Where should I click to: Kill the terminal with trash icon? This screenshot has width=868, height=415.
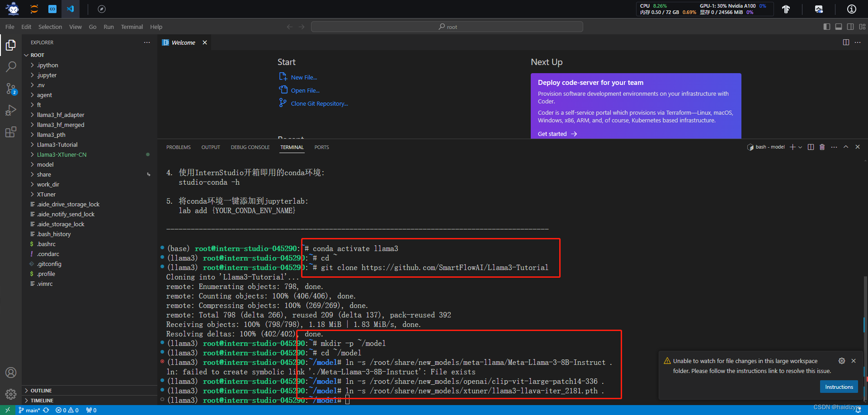click(x=822, y=147)
